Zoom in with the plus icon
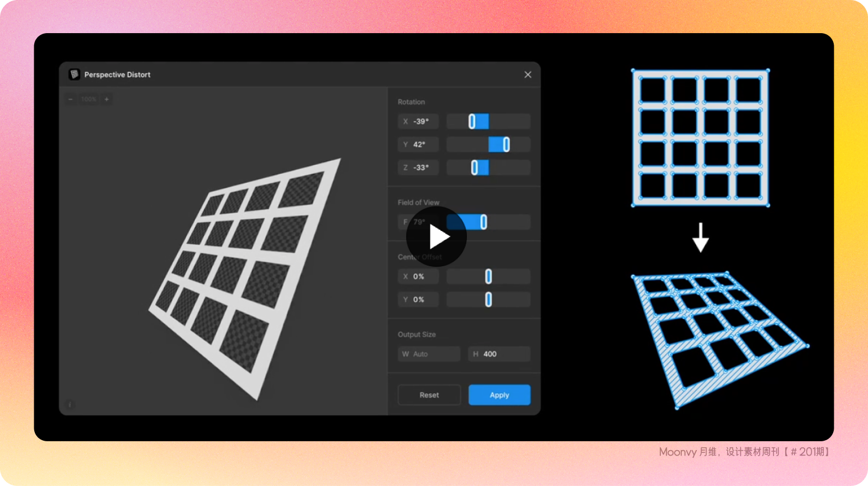868x486 pixels. (x=107, y=99)
